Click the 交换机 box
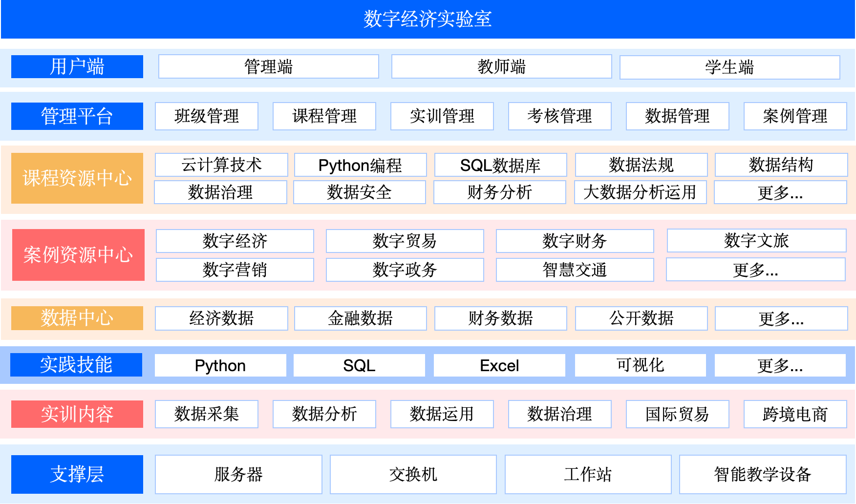The height and width of the screenshot is (504, 856). click(x=413, y=474)
